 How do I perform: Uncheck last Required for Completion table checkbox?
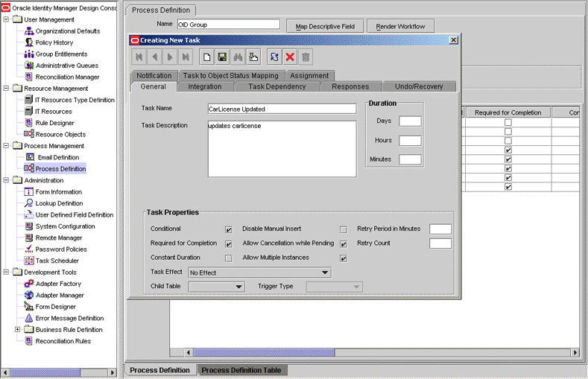pos(508,187)
